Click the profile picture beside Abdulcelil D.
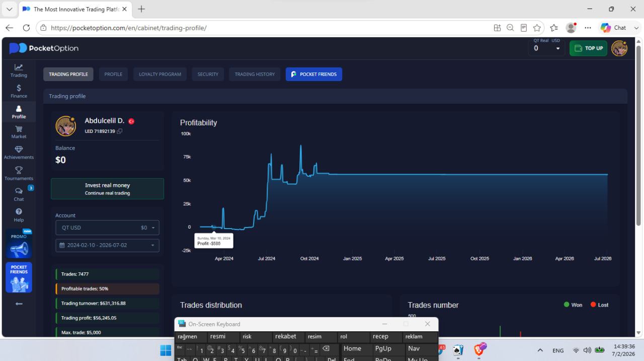The height and width of the screenshot is (361, 644). pyautogui.click(x=65, y=126)
